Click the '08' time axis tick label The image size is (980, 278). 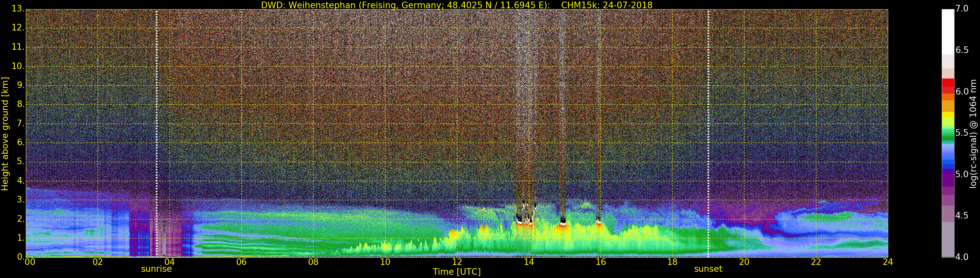(313, 262)
